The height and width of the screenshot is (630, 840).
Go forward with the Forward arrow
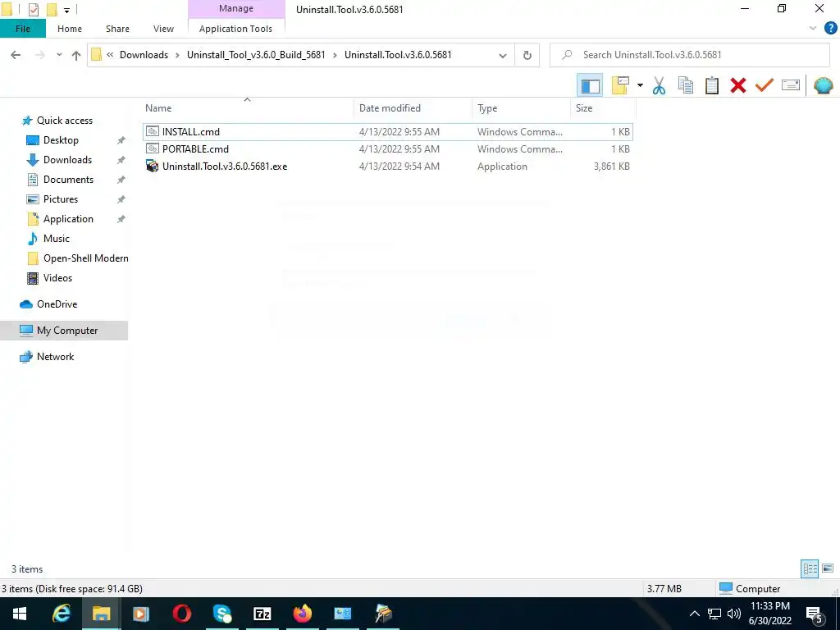39,55
